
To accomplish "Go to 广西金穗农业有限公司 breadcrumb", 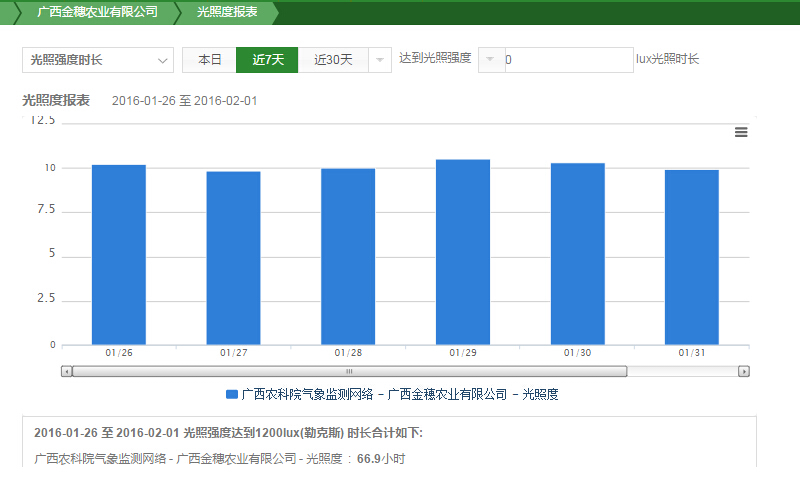I will click(x=96, y=12).
